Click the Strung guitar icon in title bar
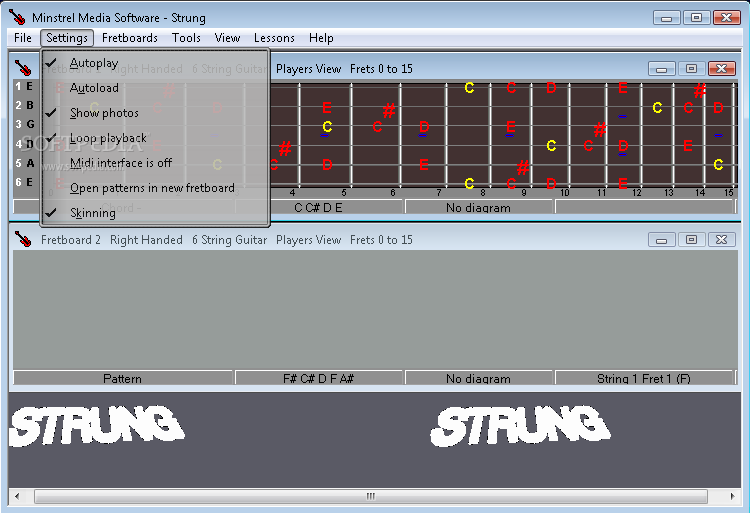Screen dimensions: 750x513 click(x=17, y=17)
